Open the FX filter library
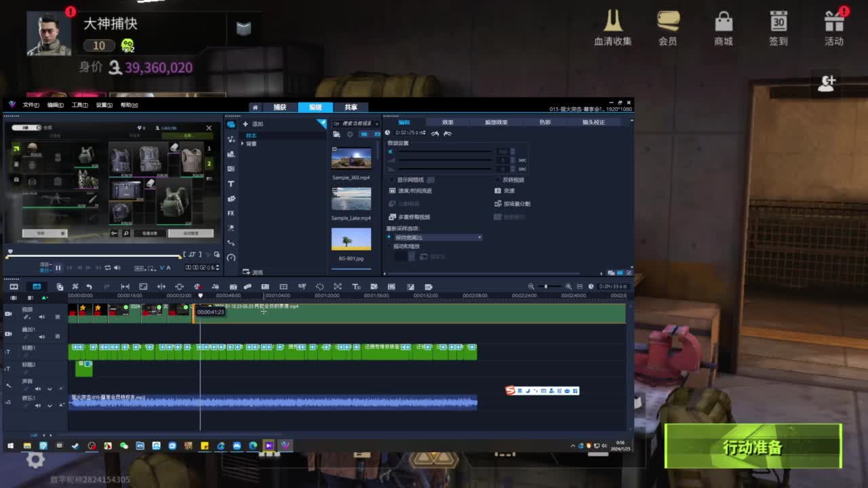 231,213
